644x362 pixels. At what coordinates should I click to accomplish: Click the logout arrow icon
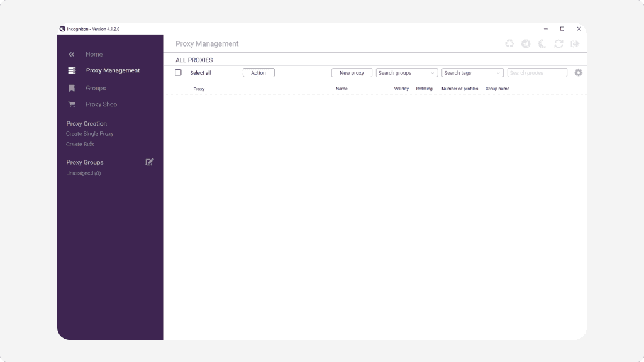[574, 43]
